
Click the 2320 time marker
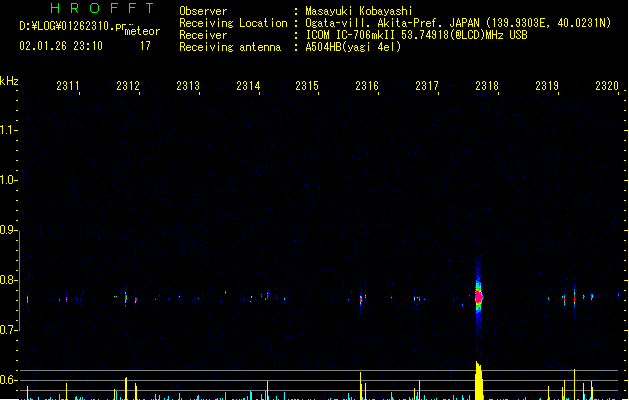607,86
